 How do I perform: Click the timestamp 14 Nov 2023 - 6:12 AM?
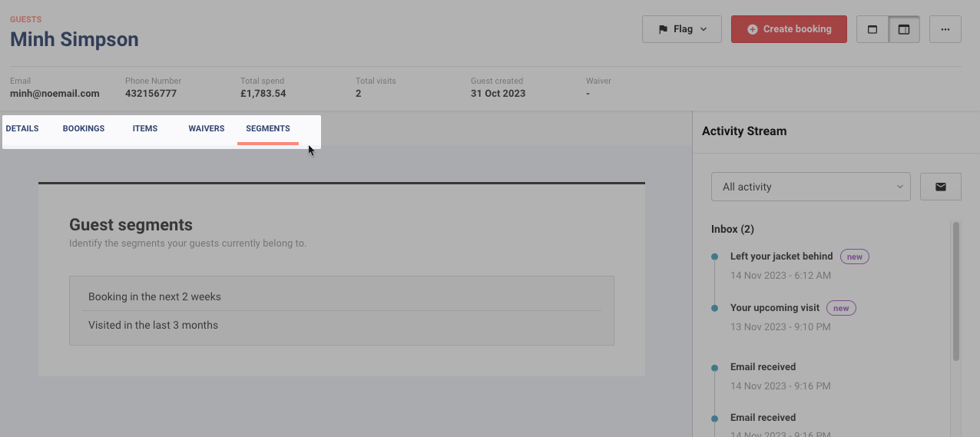pyautogui.click(x=780, y=276)
